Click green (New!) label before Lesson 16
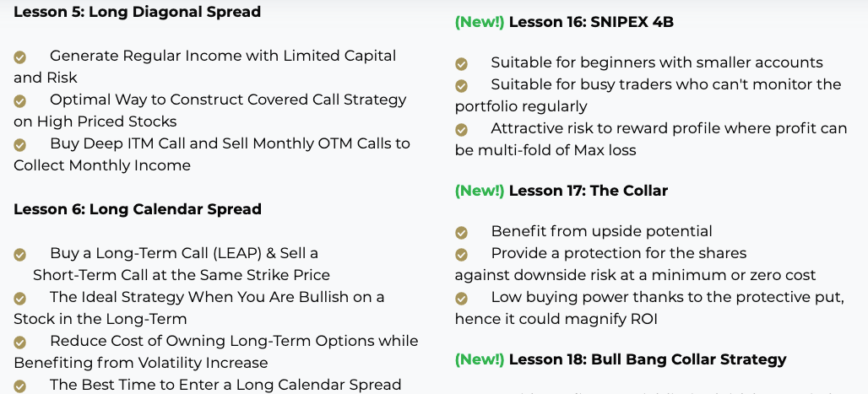 (x=480, y=22)
